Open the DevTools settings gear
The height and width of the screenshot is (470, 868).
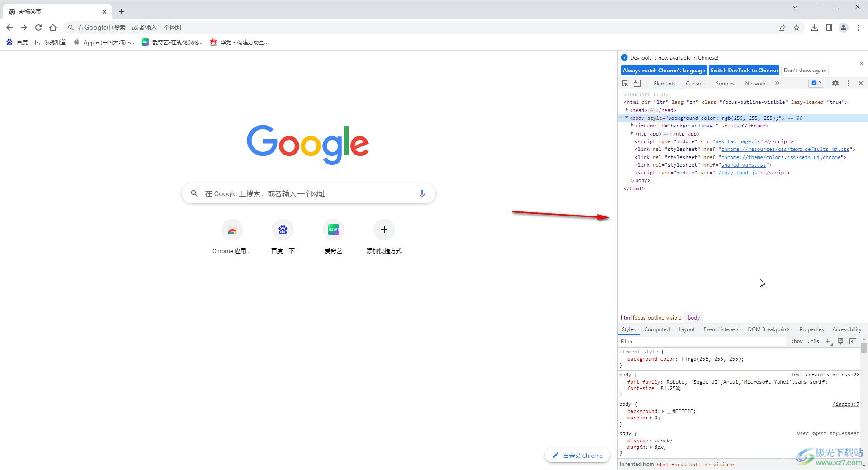(835, 84)
